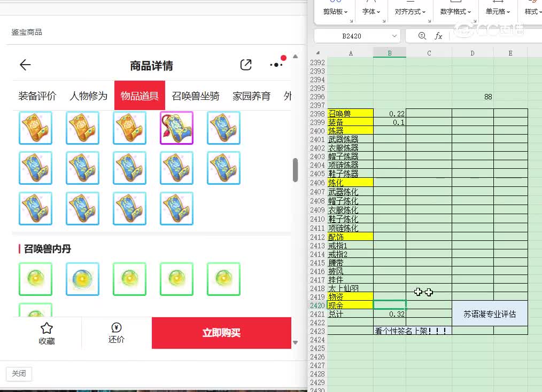542x392 pixels.
Task: Click the yellow 现金 cell
Action: (x=351, y=305)
